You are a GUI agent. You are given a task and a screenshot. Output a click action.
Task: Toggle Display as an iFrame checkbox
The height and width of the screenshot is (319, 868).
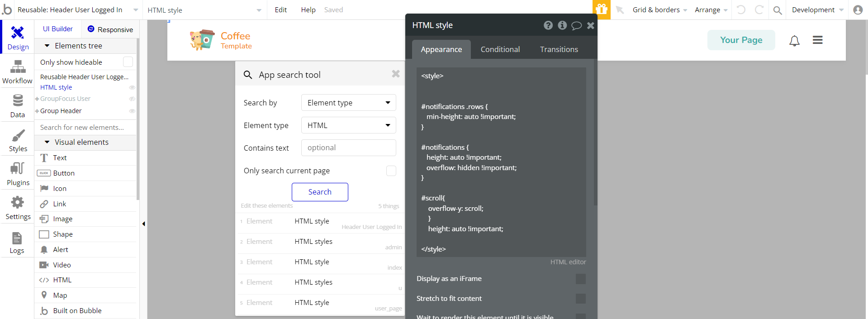pos(580,279)
